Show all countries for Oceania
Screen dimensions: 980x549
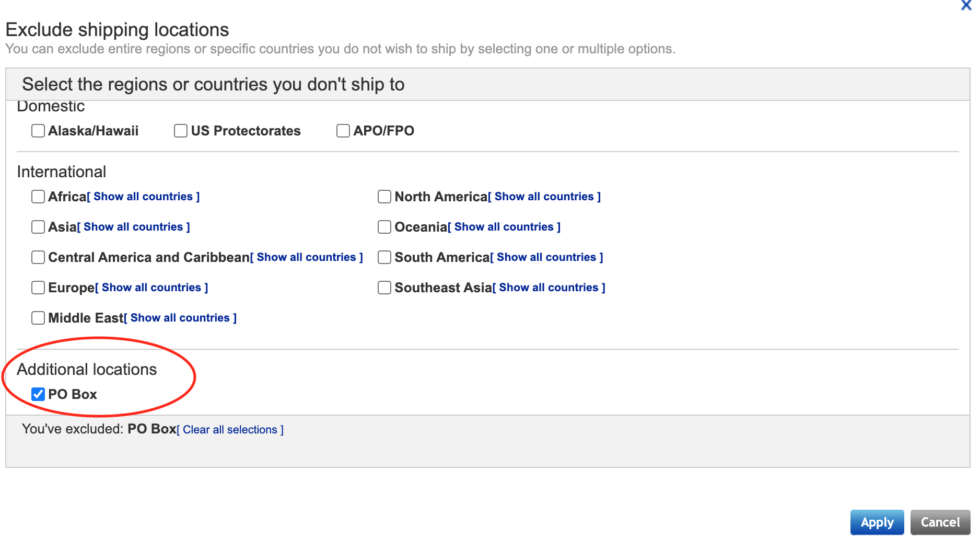[x=504, y=227]
